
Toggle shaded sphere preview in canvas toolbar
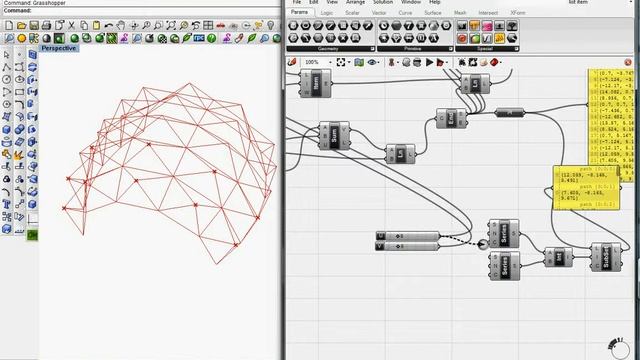pyautogui.click(x=406, y=62)
